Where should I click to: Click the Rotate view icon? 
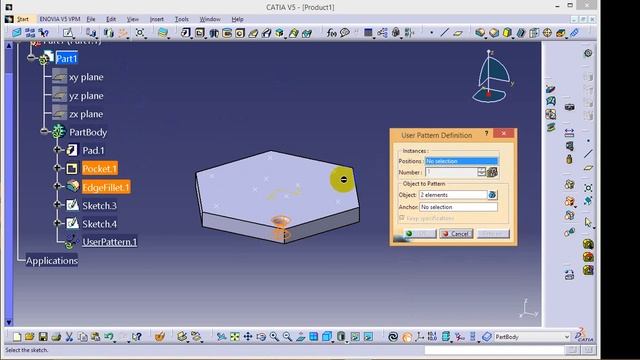coord(261,337)
